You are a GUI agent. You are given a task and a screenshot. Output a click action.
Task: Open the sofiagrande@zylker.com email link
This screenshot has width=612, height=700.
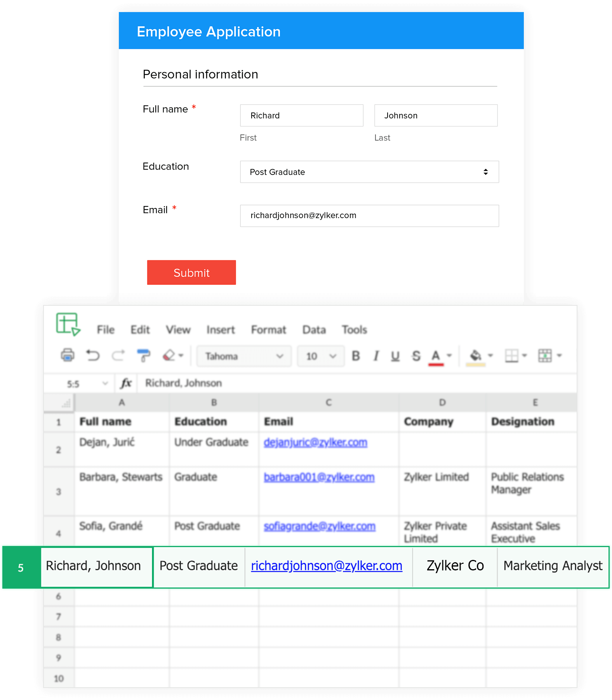coord(320,527)
